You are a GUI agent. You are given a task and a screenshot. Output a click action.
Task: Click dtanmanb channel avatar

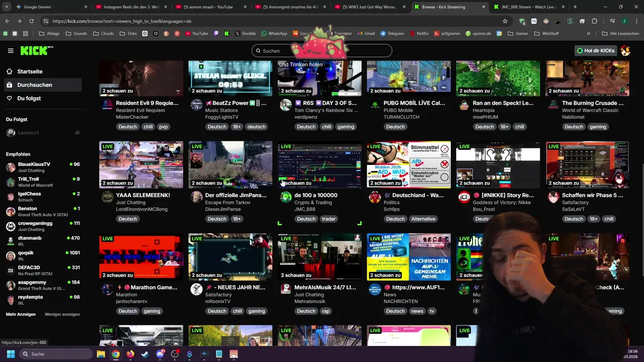point(11,241)
